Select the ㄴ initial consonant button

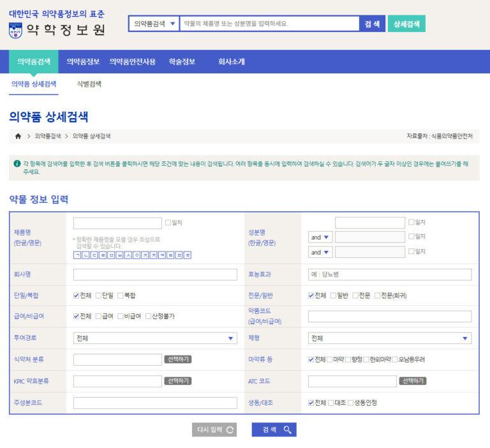pos(85,255)
